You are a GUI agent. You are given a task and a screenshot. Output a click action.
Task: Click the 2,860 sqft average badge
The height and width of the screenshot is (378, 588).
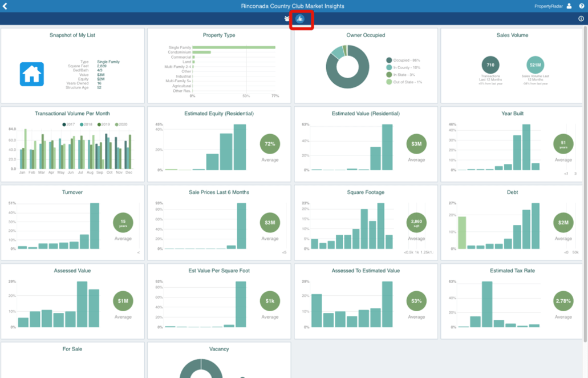pos(416,223)
